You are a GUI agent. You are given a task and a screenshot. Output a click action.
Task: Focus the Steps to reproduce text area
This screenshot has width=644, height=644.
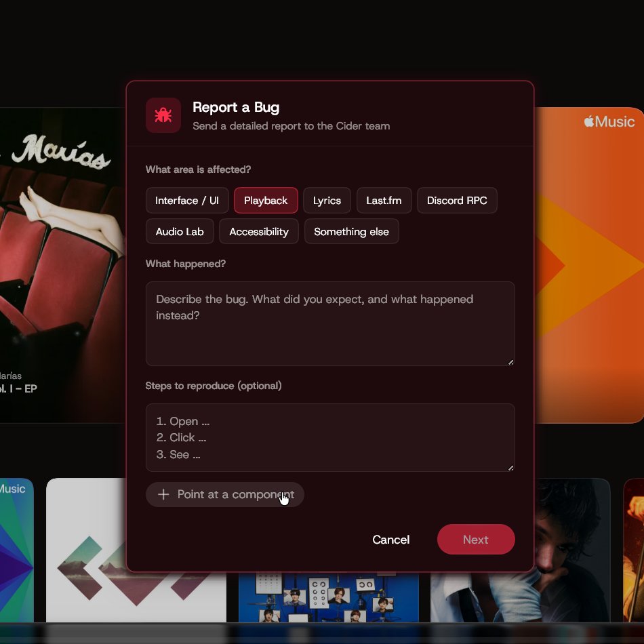(x=330, y=437)
